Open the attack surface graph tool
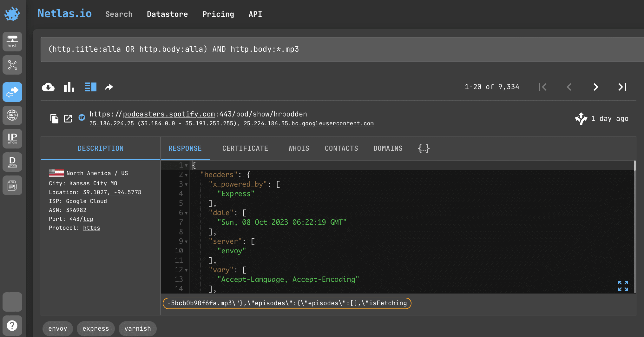644x337 pixels. click(12, 65)
